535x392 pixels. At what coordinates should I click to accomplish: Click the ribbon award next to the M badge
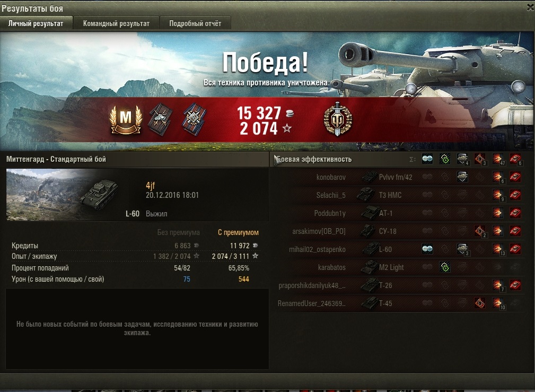click(x=160, y=119)
